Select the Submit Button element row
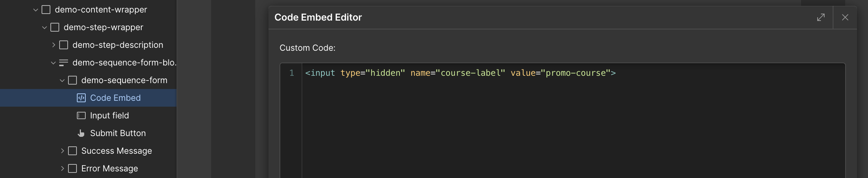The height and width of the screenshot is (178, 868). point(88,133)
